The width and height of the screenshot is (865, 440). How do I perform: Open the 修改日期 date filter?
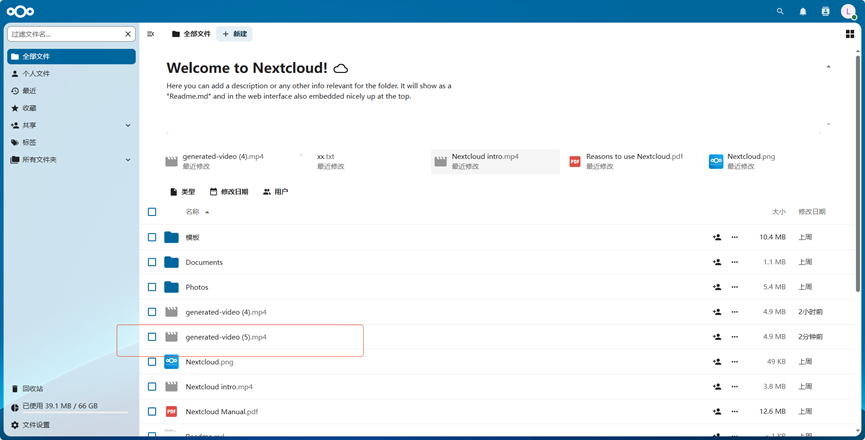(229, 192)
